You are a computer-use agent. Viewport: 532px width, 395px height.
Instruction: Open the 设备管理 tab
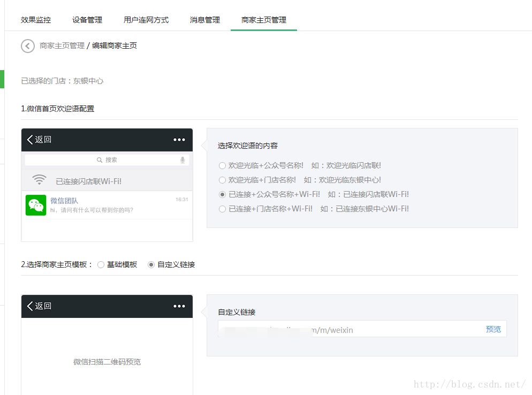coord(87,20)
